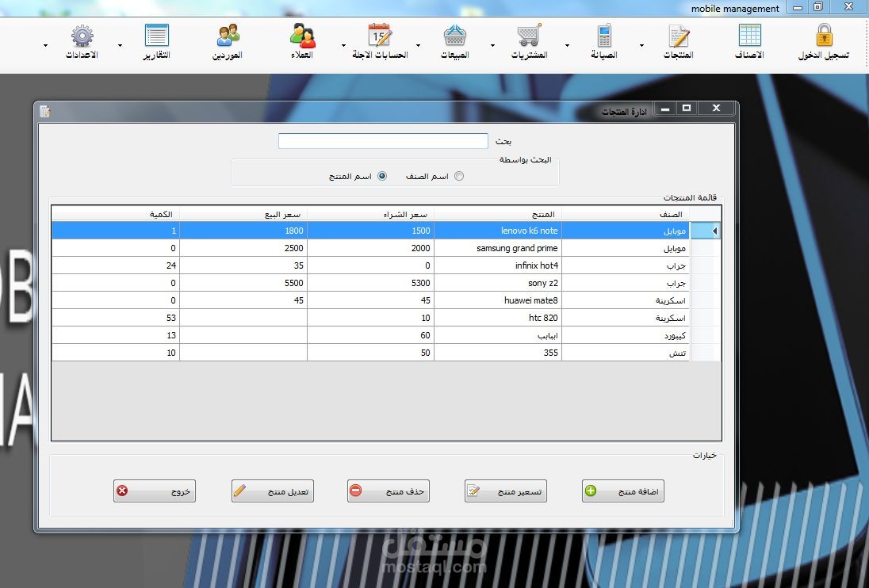Open the العملاء customers icon
This screenshot has height=588, width=869.
(x=303, y=36)
